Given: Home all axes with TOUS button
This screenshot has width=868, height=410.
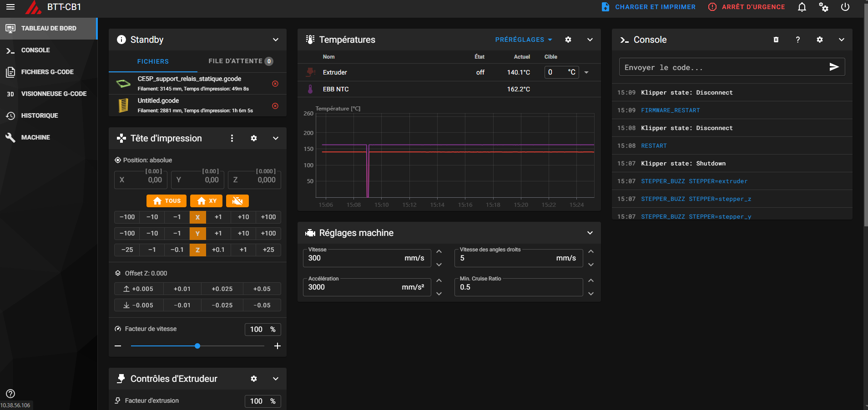Looking at the screenshot, I should (x=167, y=201).
